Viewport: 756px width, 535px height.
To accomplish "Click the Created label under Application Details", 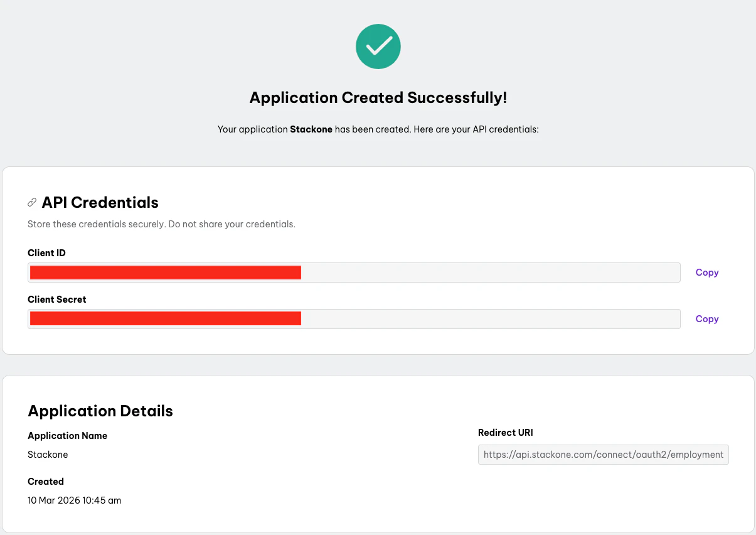I will coord(46,481).
